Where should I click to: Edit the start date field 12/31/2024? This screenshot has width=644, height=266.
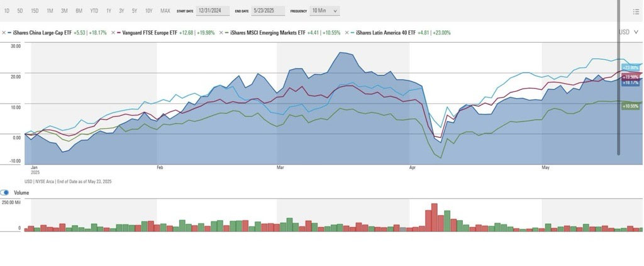(213, 11)
